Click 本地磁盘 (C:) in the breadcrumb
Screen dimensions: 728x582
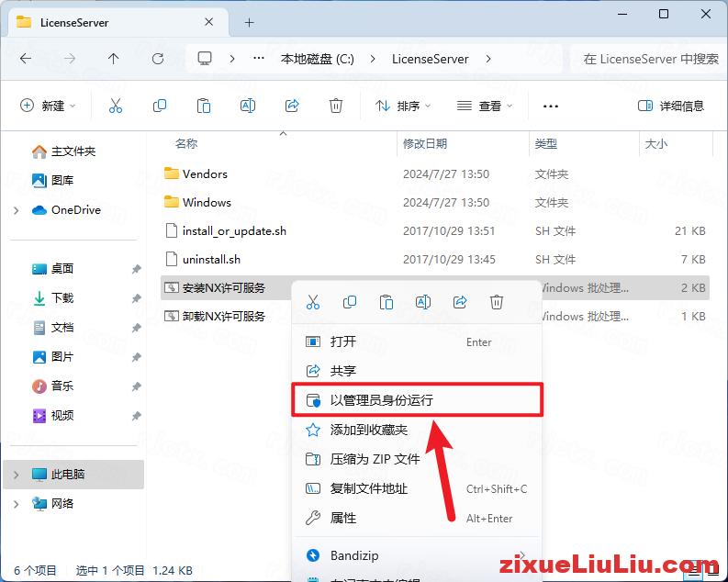pos(317,59)
